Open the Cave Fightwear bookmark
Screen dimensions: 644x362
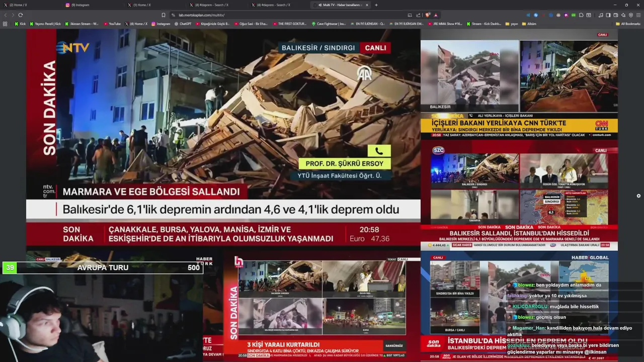point(329,24)
